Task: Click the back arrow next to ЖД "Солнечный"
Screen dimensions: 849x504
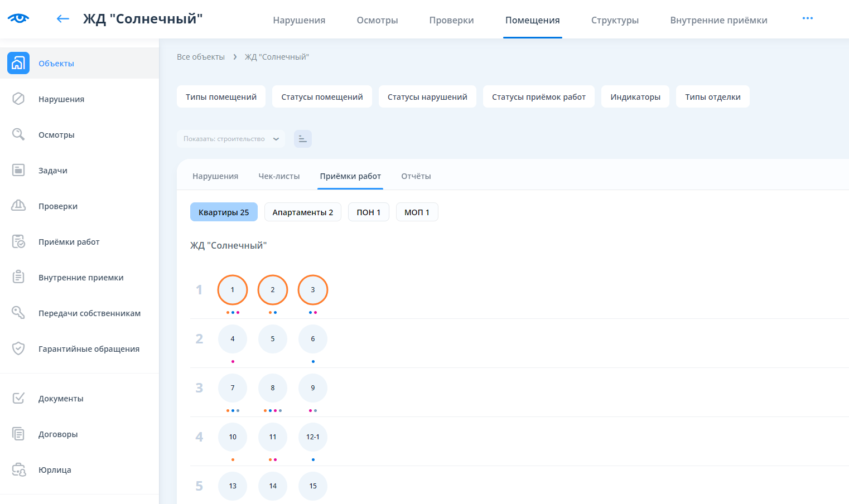Action: (62, 19)
